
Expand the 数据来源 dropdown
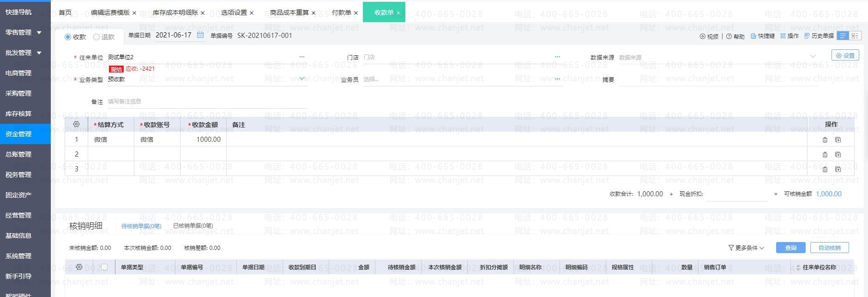tap(813, 57)
